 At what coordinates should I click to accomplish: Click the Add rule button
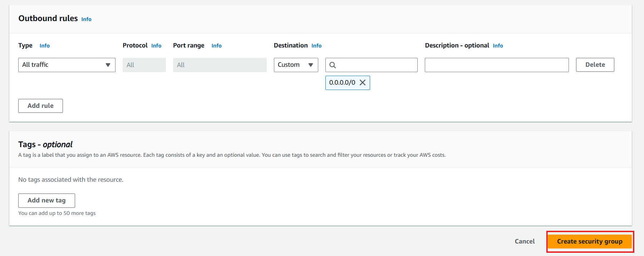pos(40,106)
